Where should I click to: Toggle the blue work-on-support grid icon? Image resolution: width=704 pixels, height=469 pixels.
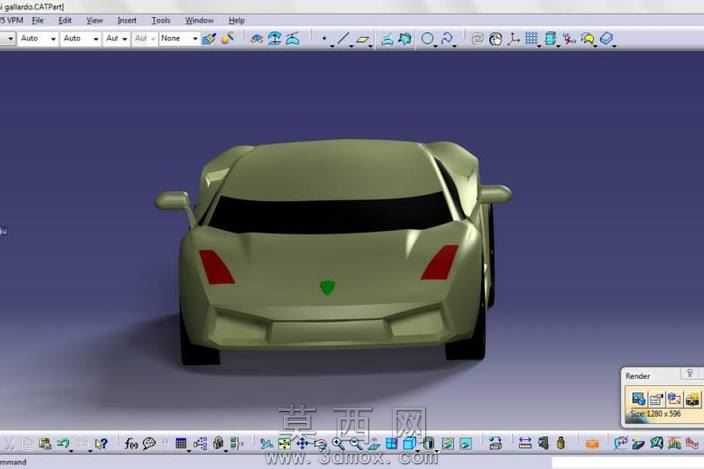(532, 39)
